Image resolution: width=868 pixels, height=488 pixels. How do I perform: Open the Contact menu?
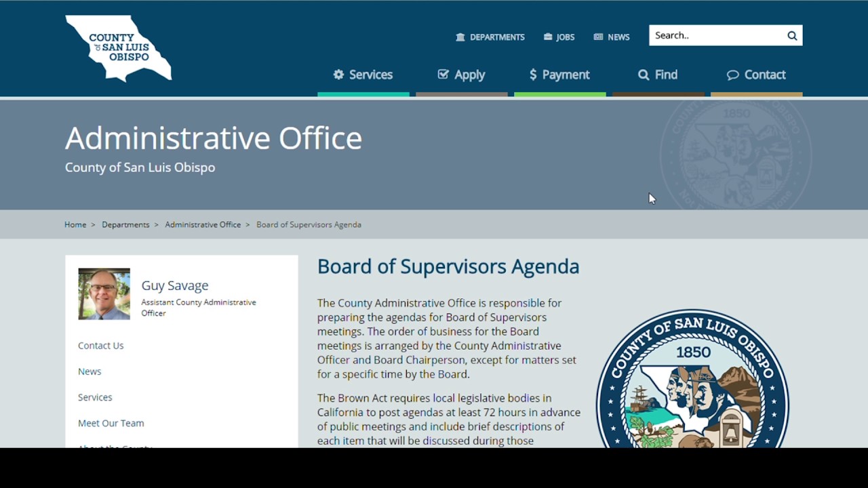757,75
